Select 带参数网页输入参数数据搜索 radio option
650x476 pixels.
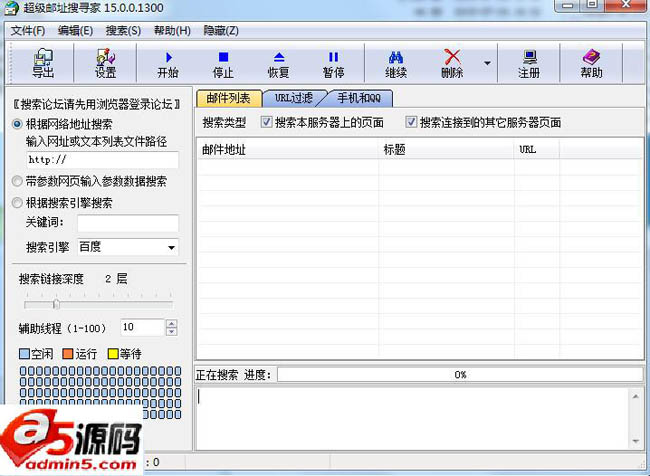click(17, 181)
